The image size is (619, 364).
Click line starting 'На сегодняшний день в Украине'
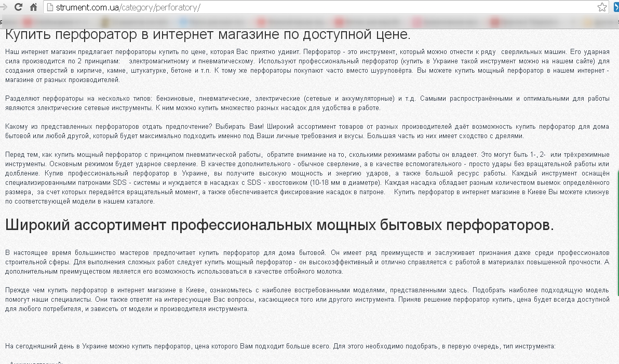pos(280,346)
